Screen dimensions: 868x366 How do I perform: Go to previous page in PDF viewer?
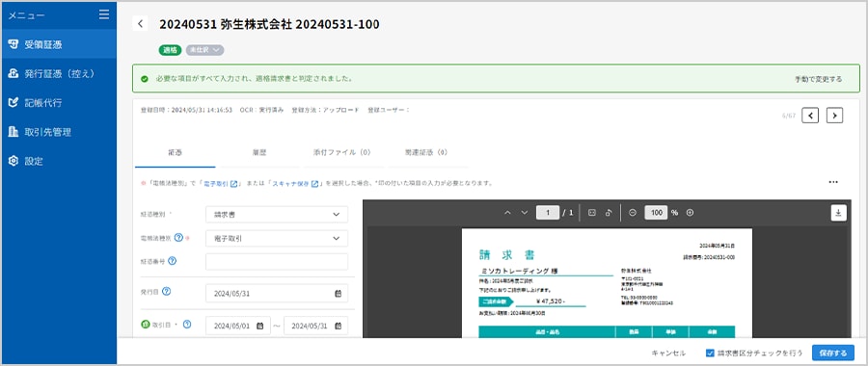tap(507, 213)
